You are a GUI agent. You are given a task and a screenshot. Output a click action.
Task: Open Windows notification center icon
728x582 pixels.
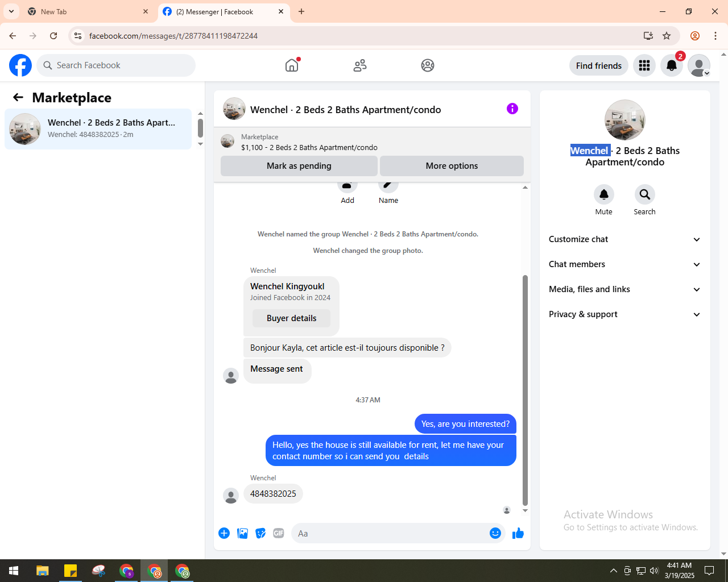[709, 571]
